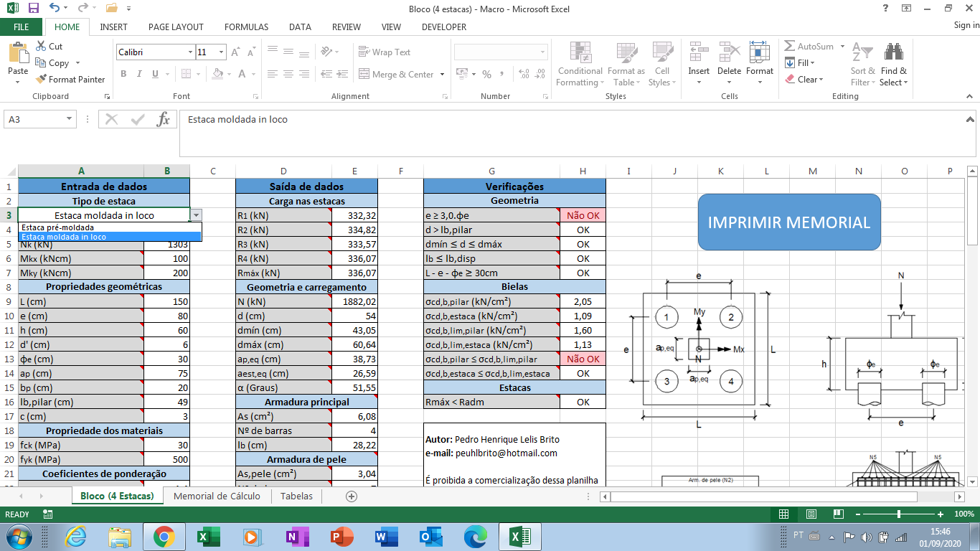980x551 pixels.
Task: Click Sign in link
Action: pyautogui.click(x=966, y=25)
